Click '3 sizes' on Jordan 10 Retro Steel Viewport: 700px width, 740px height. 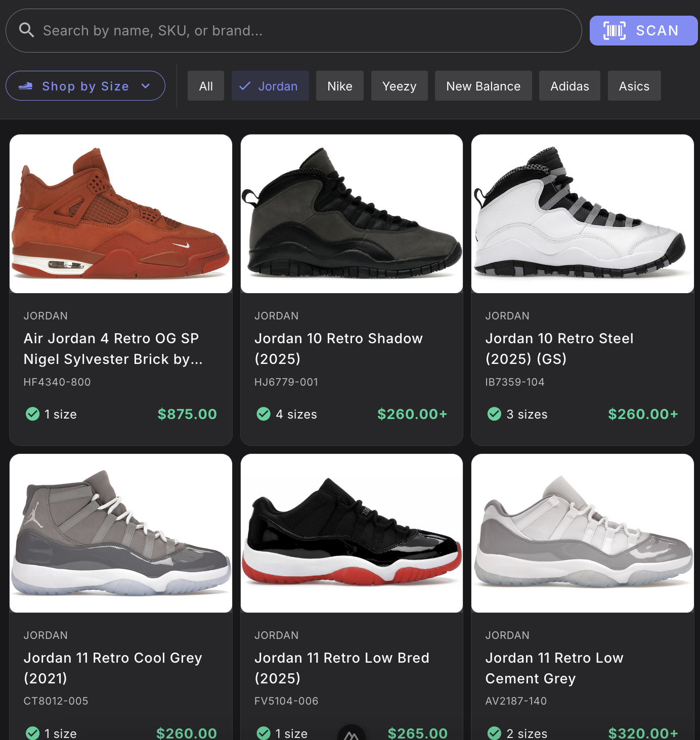527,414
